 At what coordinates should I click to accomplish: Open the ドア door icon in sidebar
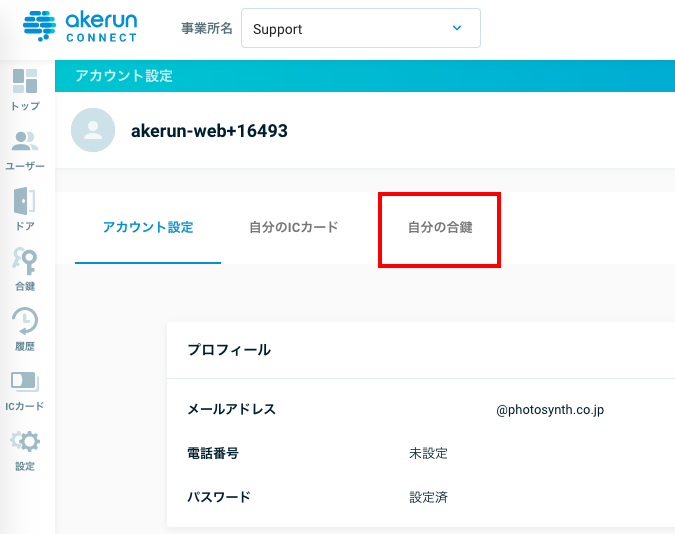point(25,201)
